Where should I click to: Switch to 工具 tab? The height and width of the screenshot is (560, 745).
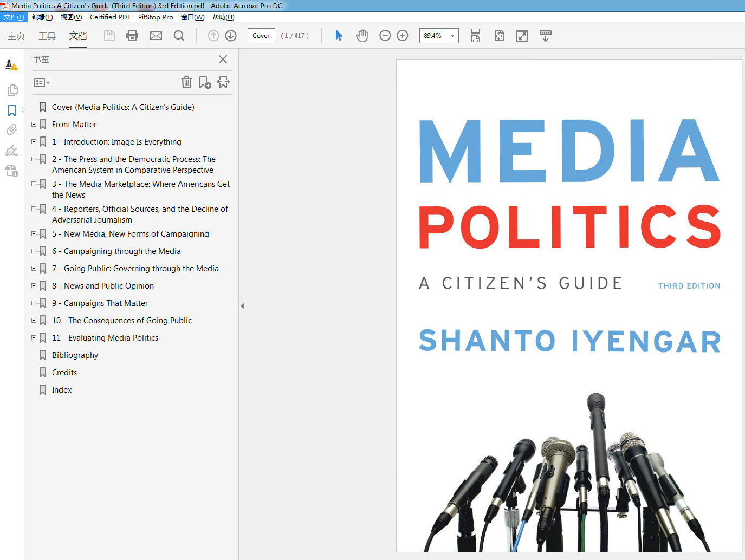47,36
